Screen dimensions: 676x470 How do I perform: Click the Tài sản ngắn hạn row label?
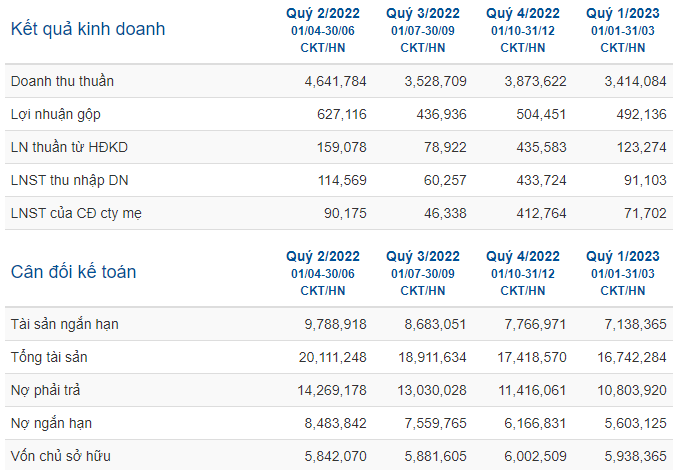[65, 324]
